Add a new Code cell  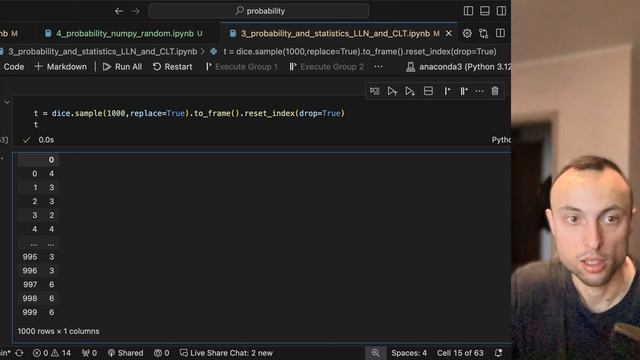pyautogui.click(x=12, y=67)
